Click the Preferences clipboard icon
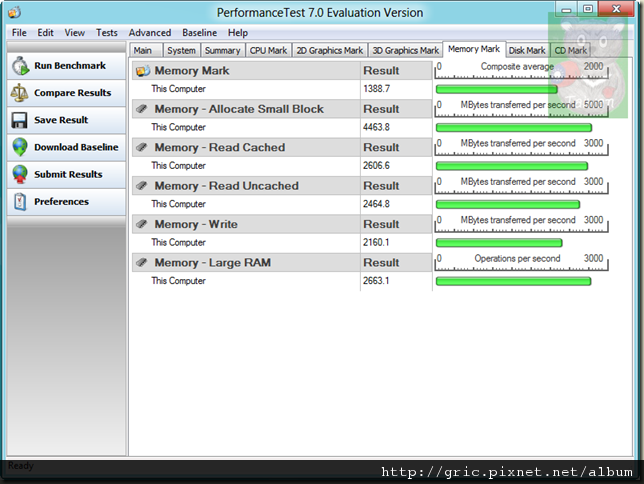This screenshot has height=484, width=644. point(20,201)
